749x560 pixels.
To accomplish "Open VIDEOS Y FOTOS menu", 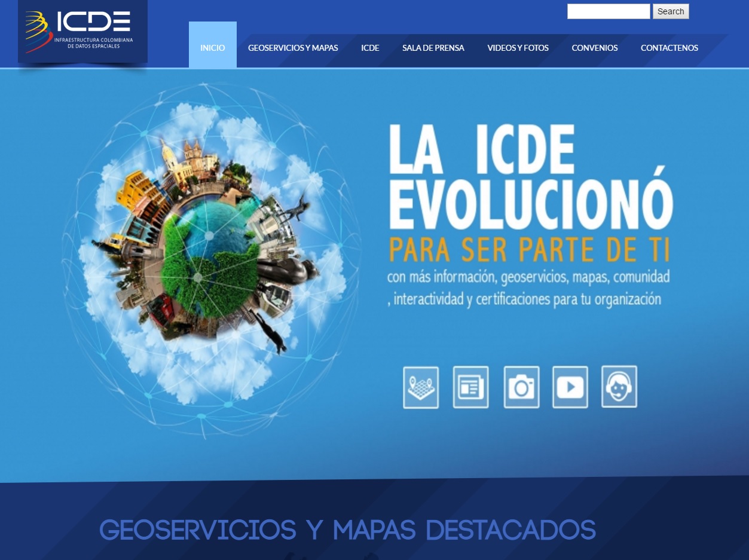I will click(518, 48).
